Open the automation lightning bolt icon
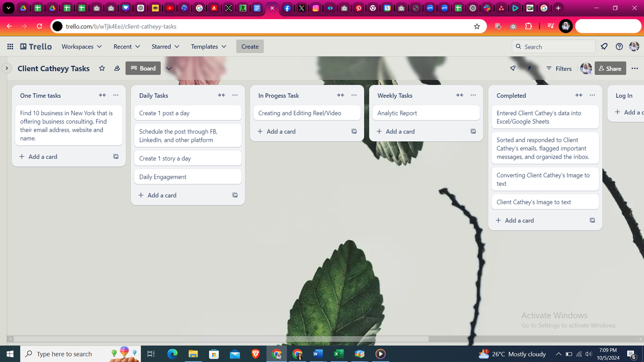Screen dimensions: 644x362 pyautogui.click(x=529, y=69)
